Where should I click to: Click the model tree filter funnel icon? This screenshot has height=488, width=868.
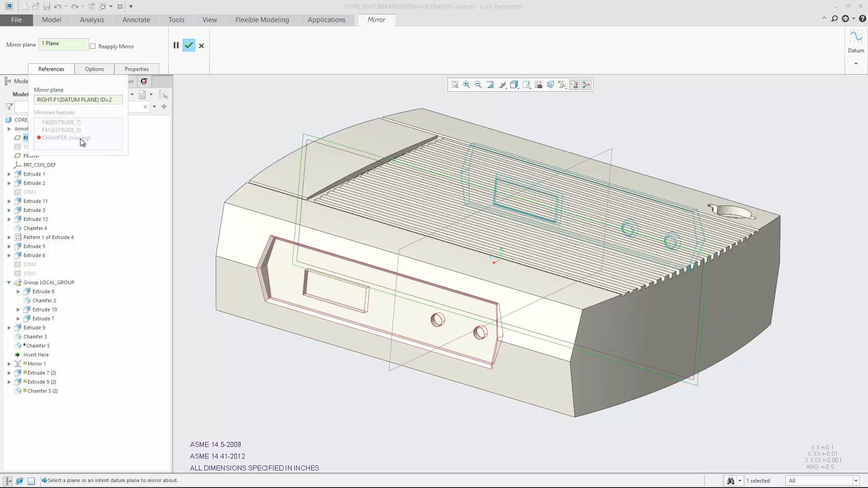9,107
